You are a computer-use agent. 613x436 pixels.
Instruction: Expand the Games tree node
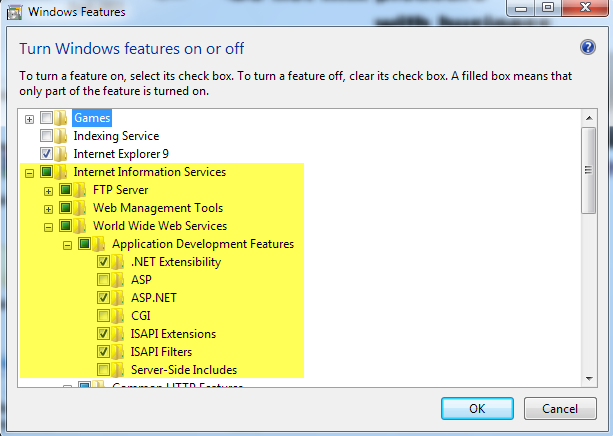tap(29, 119)
